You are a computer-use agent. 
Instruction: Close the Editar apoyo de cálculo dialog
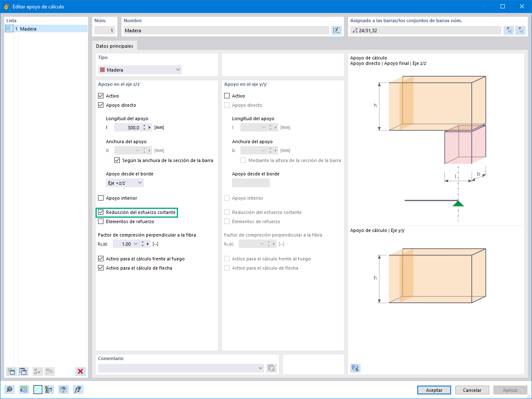[522, 6]
